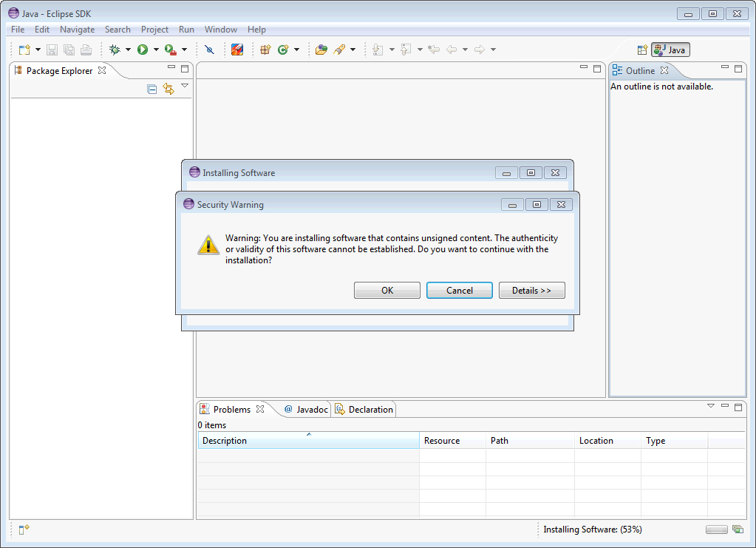The image size is (756, 548).
Task: Open the Problems panel view menu triangle
Action: pyautogui.click(x=711, y=406)
